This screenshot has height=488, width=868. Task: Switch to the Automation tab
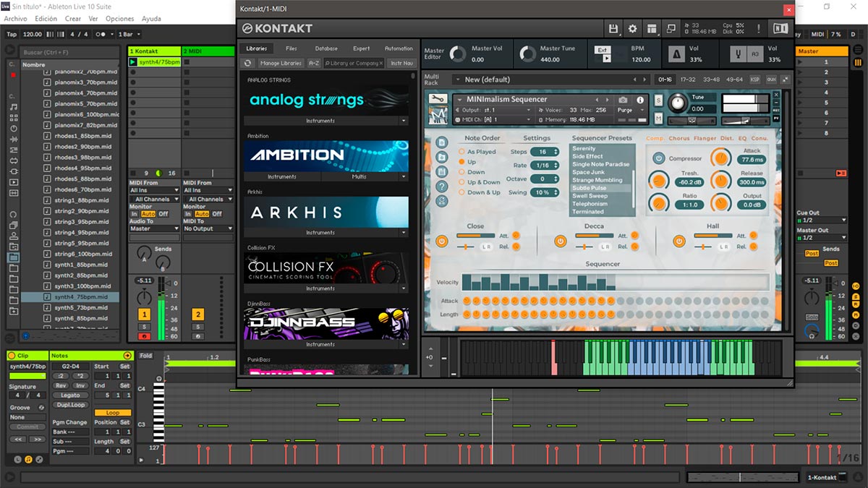tap(399, 48)
